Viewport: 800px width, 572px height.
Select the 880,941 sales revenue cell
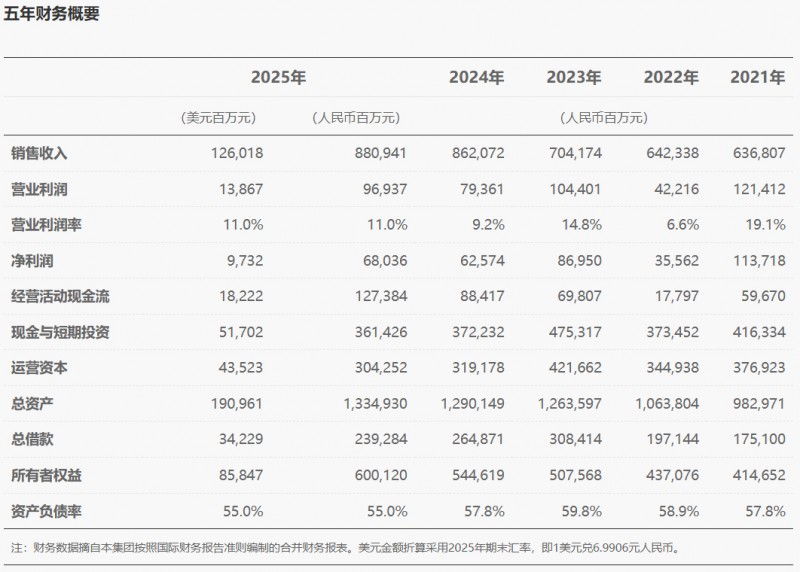[380, 153]
